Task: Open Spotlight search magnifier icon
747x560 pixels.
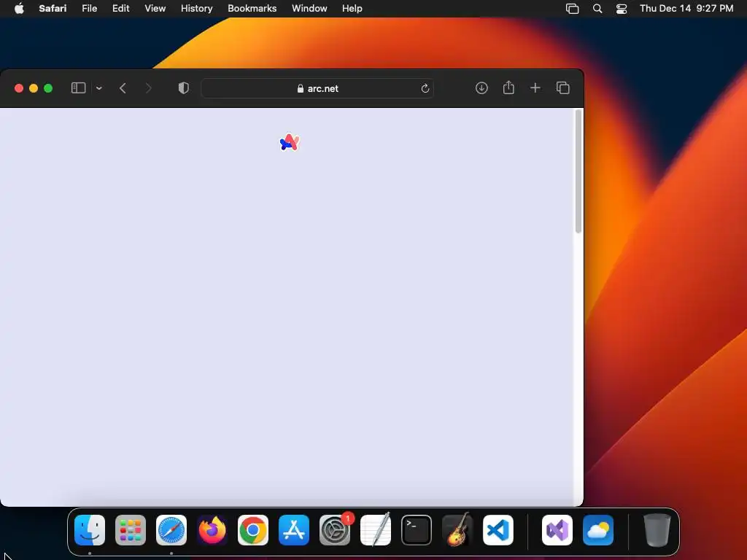Action: tap(597, 9)
